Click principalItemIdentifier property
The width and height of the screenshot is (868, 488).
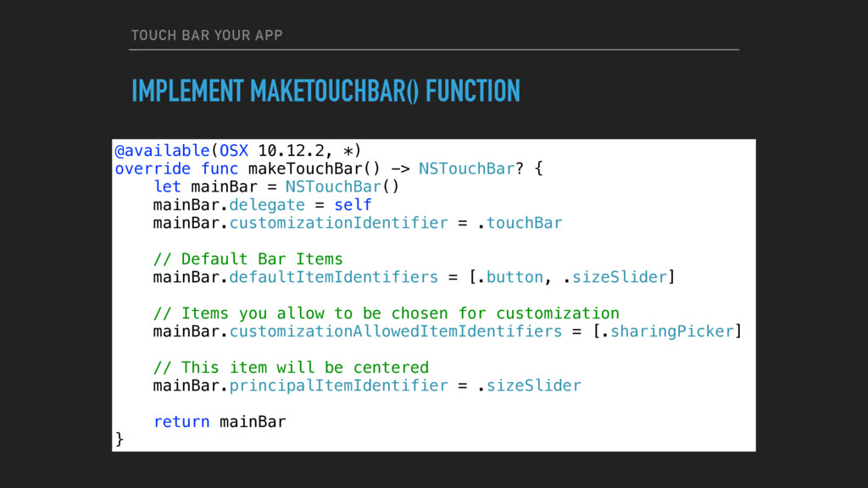(338, 385)
